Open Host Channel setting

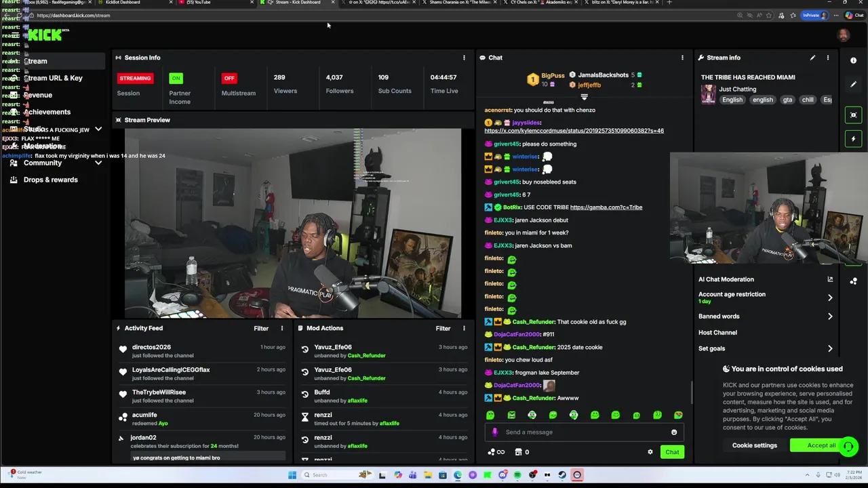point(717,333)
